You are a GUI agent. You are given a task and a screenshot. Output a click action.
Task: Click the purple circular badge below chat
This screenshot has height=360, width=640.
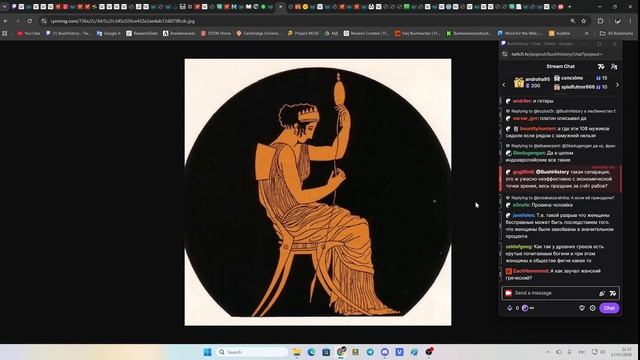[x=525, y=308]
